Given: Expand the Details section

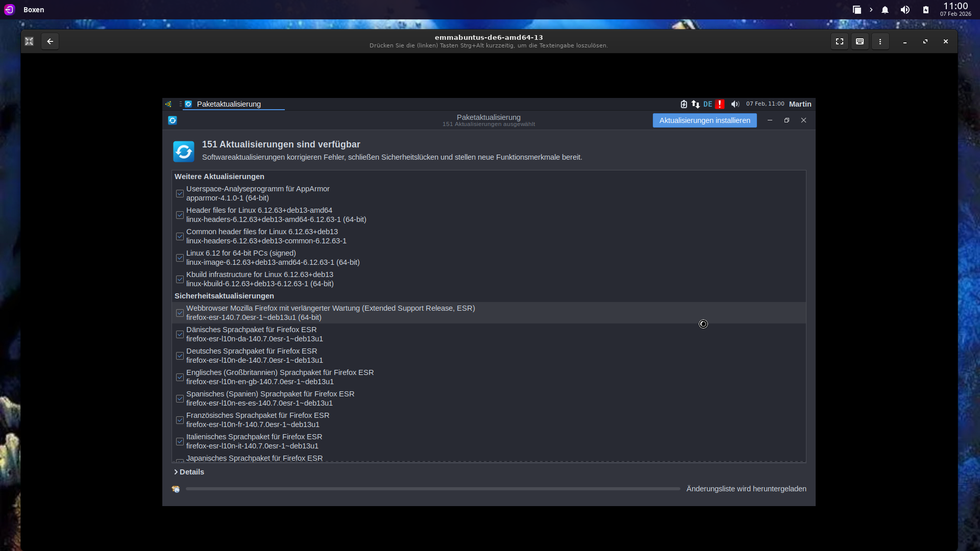Looking at the screenshot, I should coord(189,472).
